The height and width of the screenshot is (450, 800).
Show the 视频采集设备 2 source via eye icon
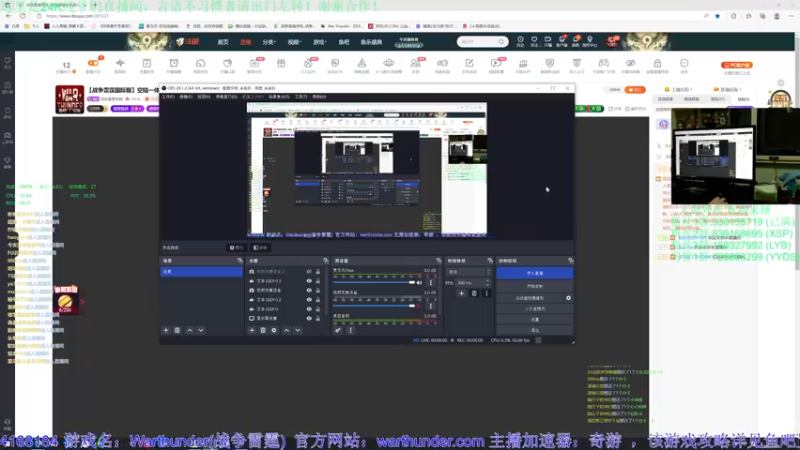[309, 271]
